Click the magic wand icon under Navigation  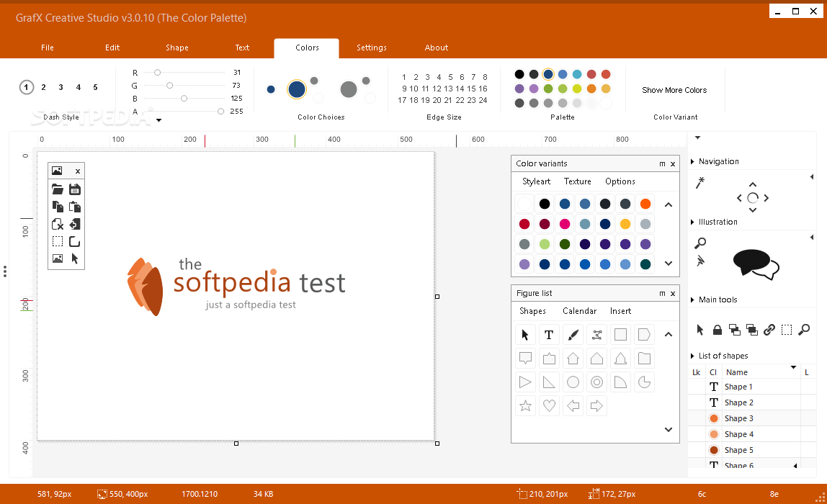click(x=700, y=182)
